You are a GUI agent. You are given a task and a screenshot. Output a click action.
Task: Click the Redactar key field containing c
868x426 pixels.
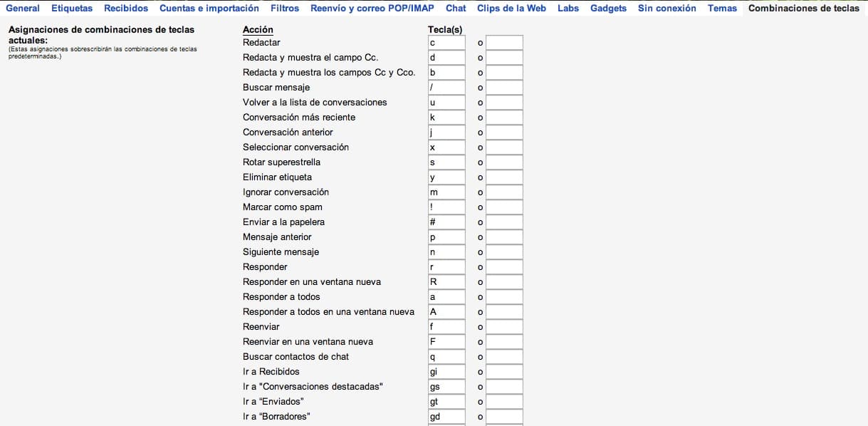pyautogui.click(x=446, y=43)
